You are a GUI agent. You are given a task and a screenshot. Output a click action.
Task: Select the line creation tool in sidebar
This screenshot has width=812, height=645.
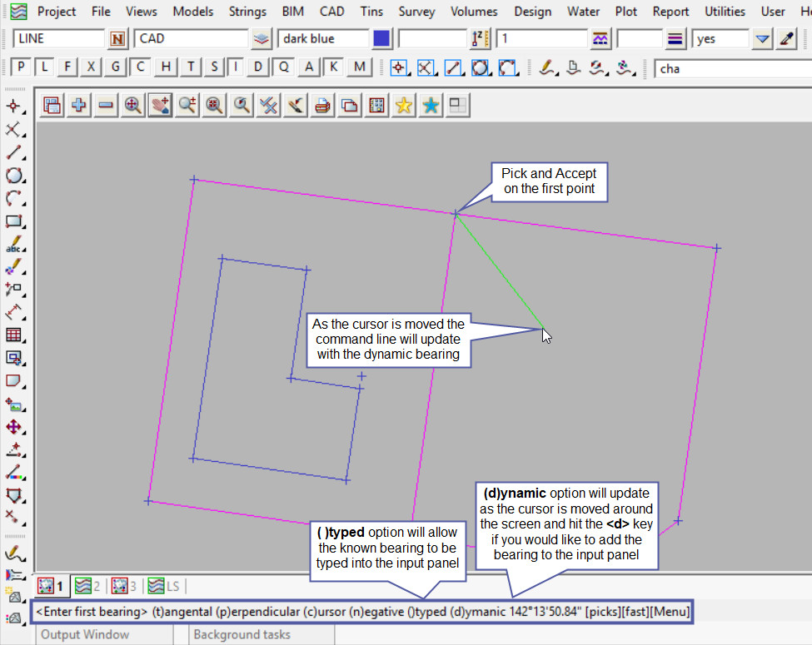click(x=14, y=152)
